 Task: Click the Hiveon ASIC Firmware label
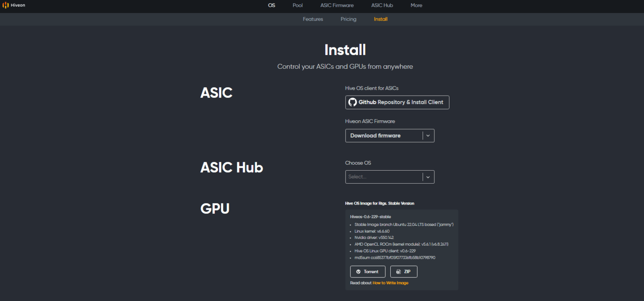(370, 121)
